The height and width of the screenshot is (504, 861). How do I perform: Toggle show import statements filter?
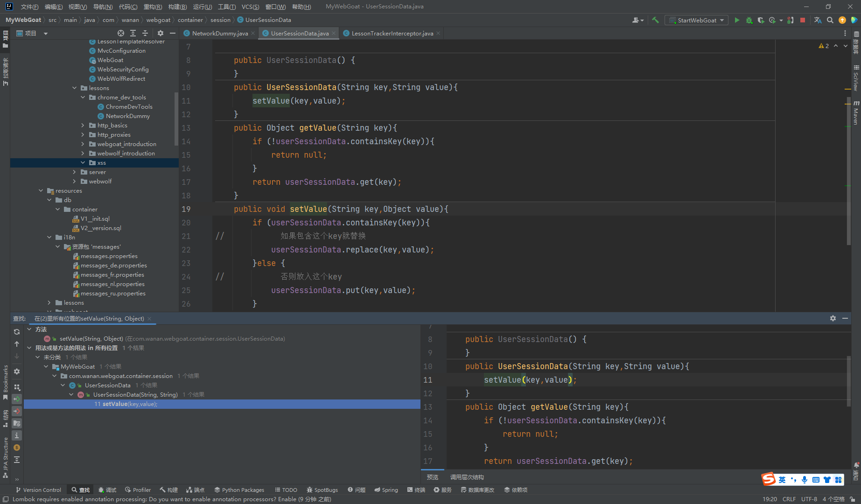coord(17,423)
